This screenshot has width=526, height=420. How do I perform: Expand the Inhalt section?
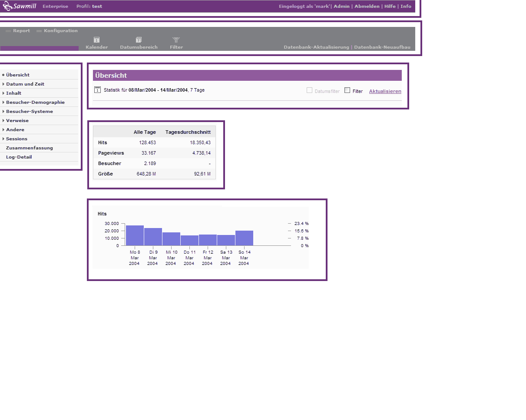coord(13,93)
